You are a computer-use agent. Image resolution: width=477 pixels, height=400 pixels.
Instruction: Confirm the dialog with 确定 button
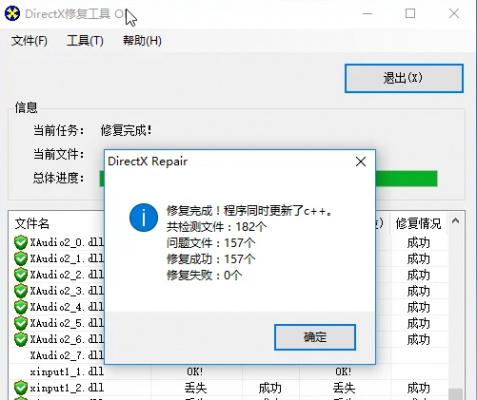pos(315,337)
